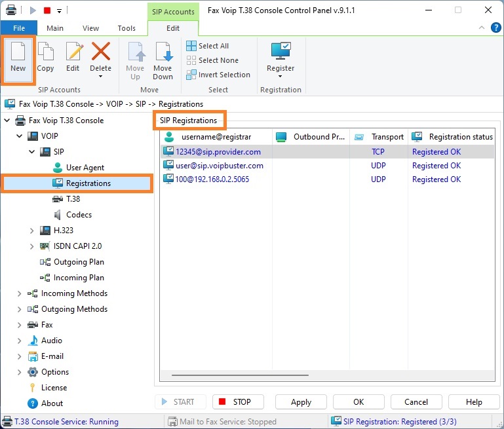Click the Cancel button
504x429 pixels.
click(x=416, y=402)
